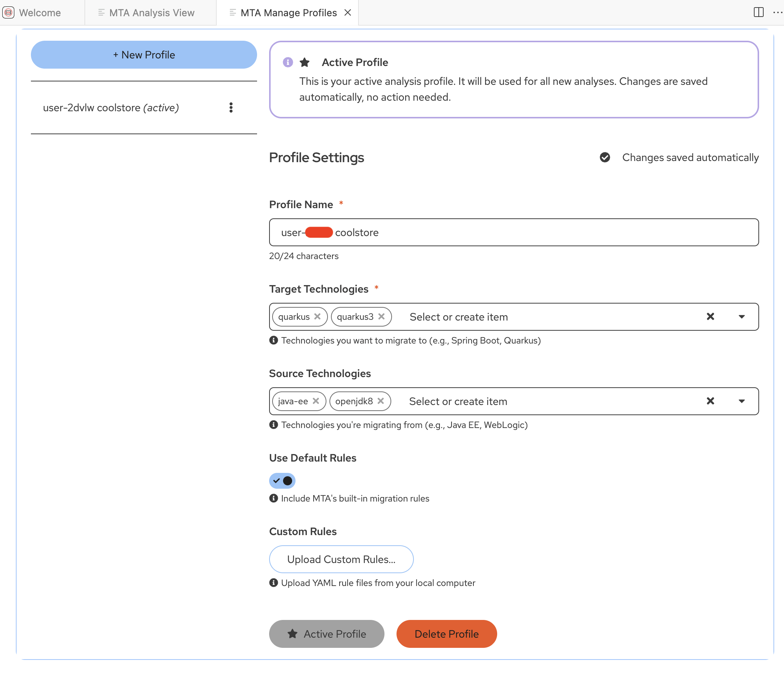The height and width of the screenshot is (675, 784).
Task: Clear all Source Technologies selections
Action: click(710, 401)
